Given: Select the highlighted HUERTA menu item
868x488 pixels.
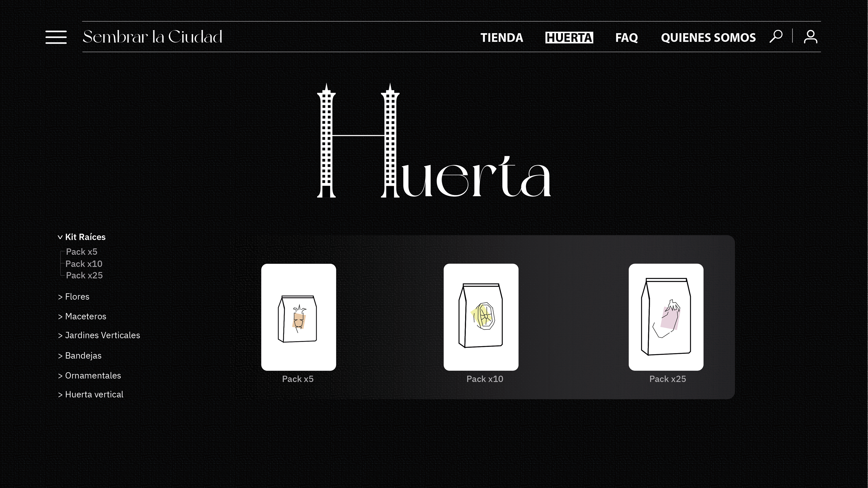Looking at the screenshot, I should point(569,37).
